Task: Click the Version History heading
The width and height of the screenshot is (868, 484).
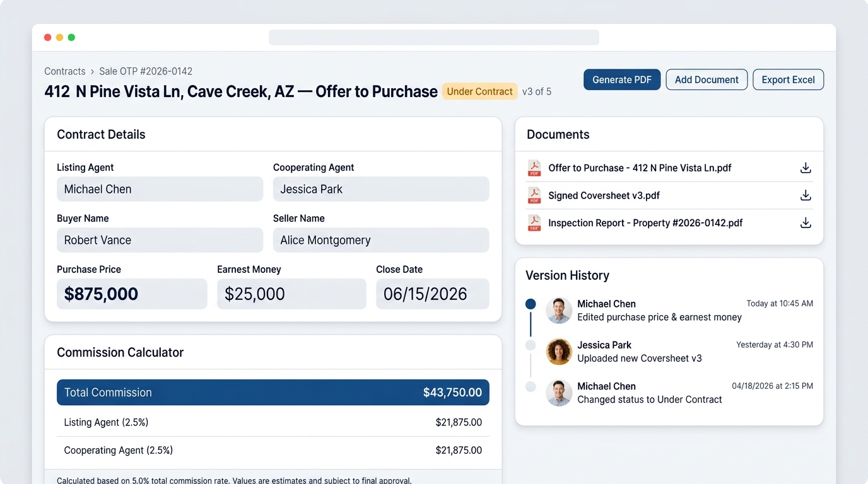Action: pos(567,275)
